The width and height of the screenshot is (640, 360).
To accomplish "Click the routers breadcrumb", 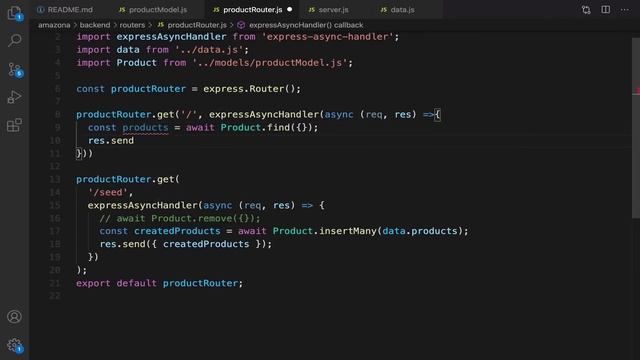I will [x=132, y=25].
